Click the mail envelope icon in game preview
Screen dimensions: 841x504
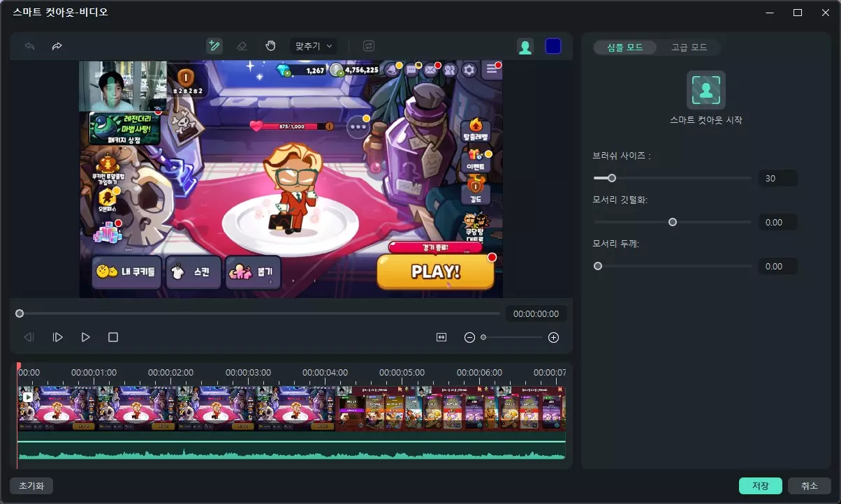(x=430, y=69)
